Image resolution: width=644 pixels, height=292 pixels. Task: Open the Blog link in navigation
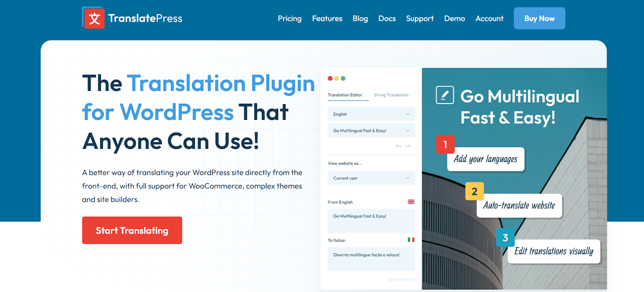tap(360, 19)
